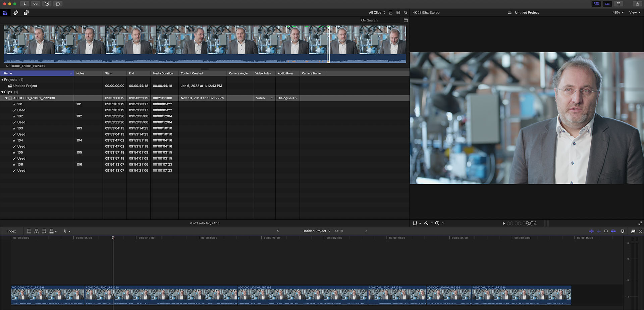Toggle the Inspector show/hide button
Screen dimensions: 644x310
click(x=618, y=4)
